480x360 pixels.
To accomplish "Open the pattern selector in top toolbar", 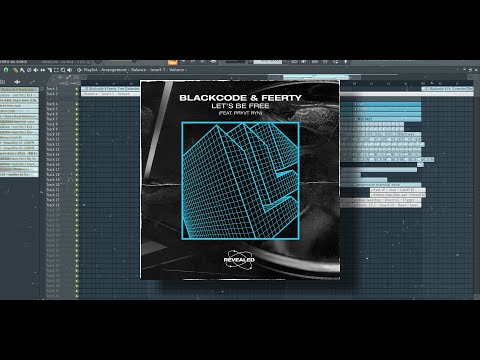I will coord(268,62).
